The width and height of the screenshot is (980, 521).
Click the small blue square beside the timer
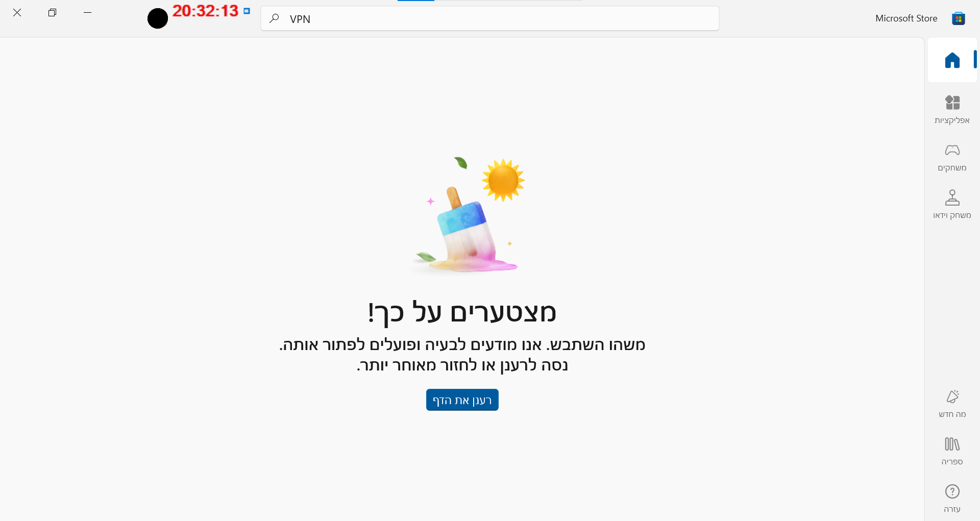point(247,11)
